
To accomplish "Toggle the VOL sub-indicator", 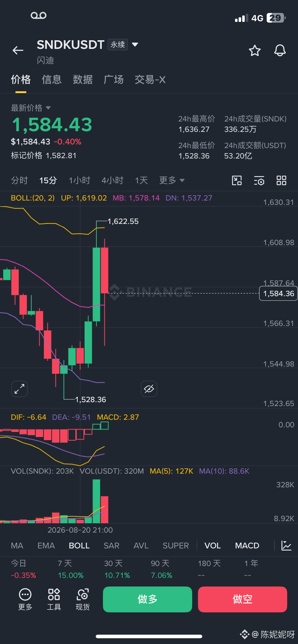I will point(213,546).
